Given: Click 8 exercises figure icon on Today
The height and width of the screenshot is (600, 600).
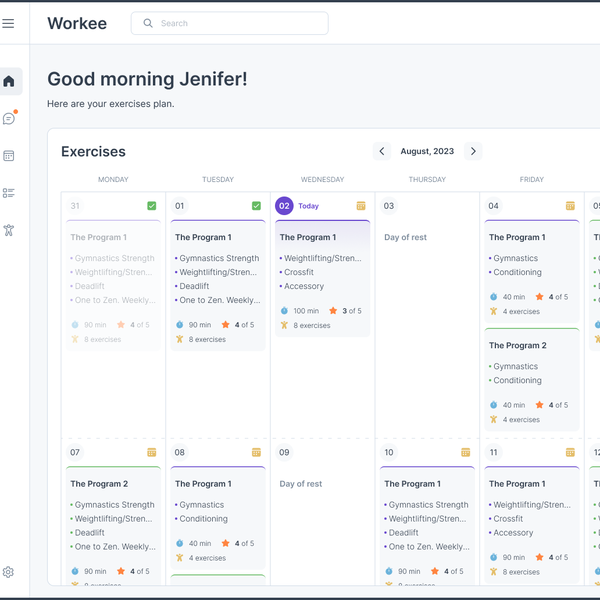Looking at the screenshot, I should pos(284,325).
